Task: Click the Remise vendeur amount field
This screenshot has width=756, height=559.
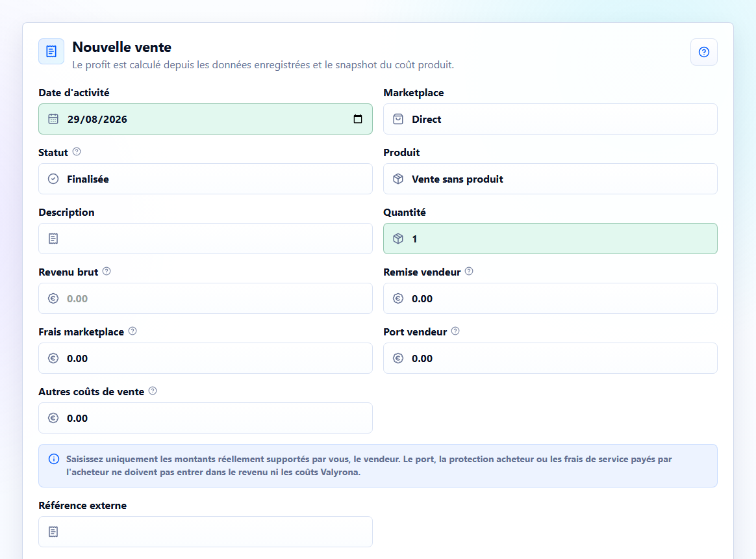Action: coord(550,299)
